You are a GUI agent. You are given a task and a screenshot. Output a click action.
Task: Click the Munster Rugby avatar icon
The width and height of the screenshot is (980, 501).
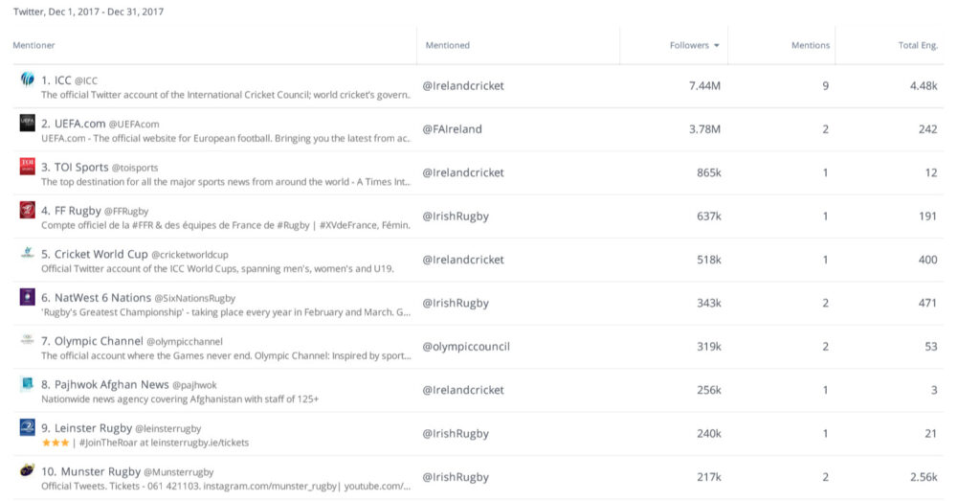27,471
